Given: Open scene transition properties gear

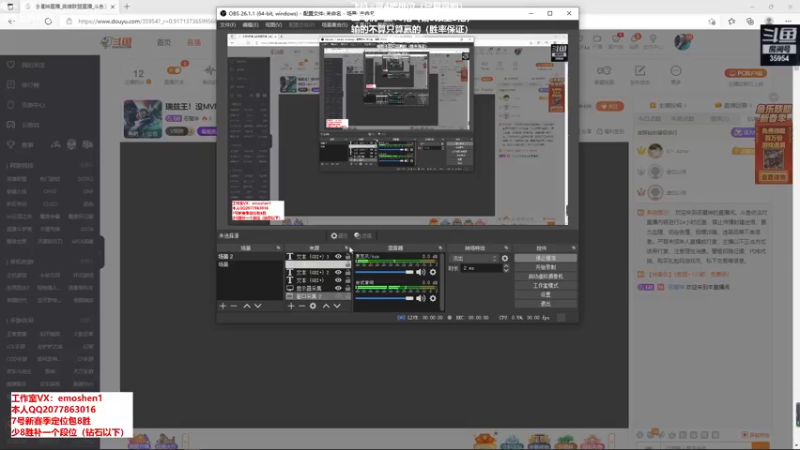Looking at the screenshot, I should point(505,259).
